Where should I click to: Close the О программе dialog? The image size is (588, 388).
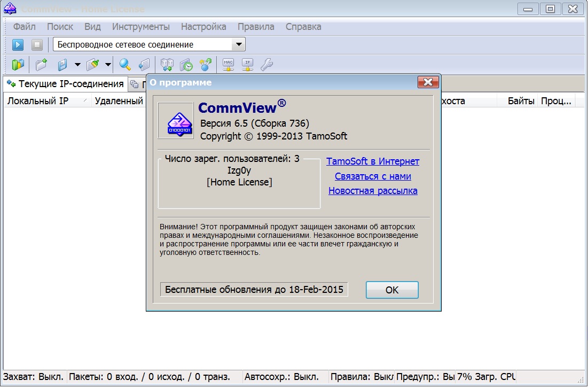[x=428, y=82]
